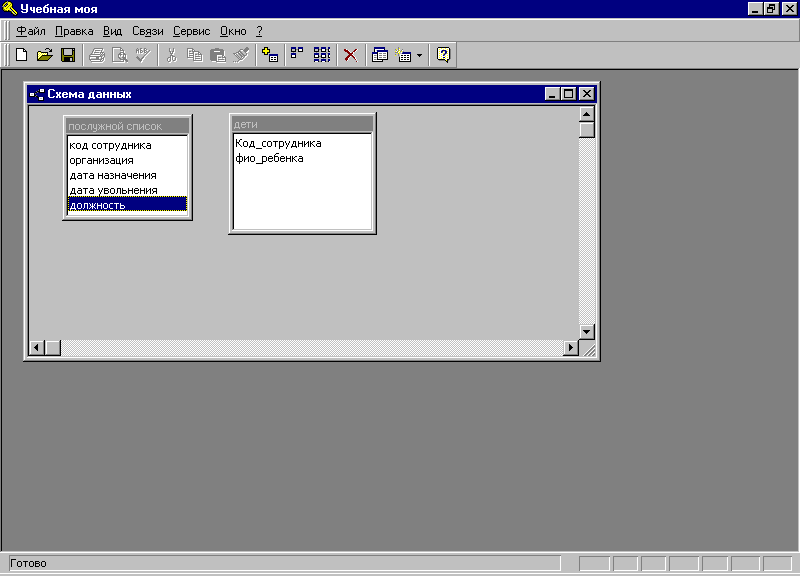This screenshot has height=576, width=800.
Task: Minimize the Учебная моя application window
Action: [x=755, y=9]
